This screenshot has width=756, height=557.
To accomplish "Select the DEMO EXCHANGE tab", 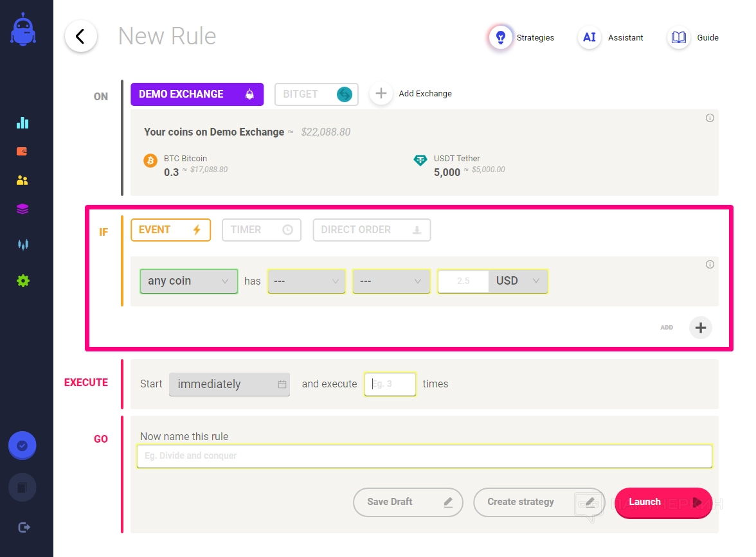I will click(x=197, y=94).
